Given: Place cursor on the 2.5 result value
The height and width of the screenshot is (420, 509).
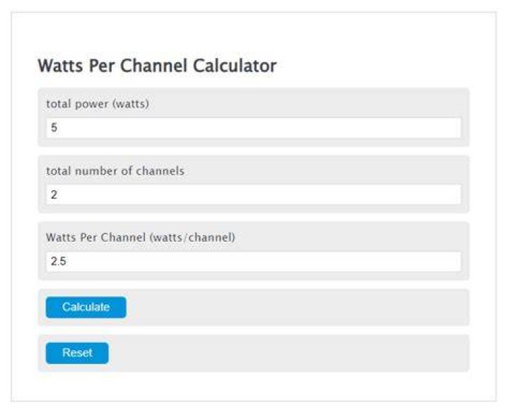Looking at the screenshot, I should click(x=59, y=262).
